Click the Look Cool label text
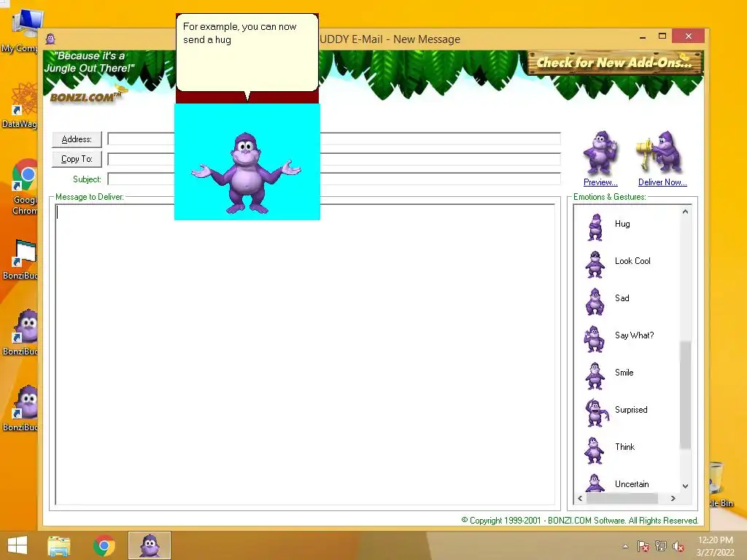747x560 pixels. click(x=632, y=261)
